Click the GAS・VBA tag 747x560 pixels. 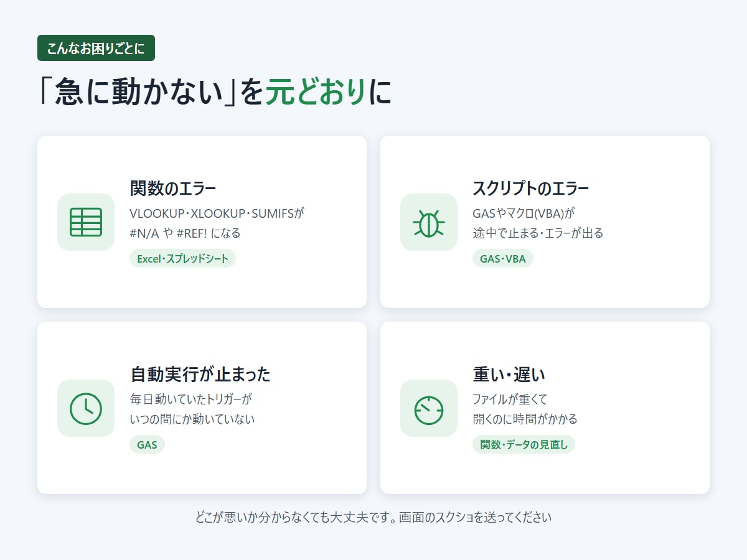point(503,258)
